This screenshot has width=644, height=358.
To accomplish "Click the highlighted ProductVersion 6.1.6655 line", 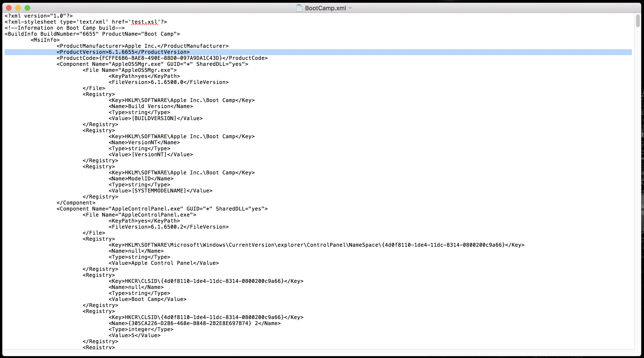I will (x=123, y=52).
